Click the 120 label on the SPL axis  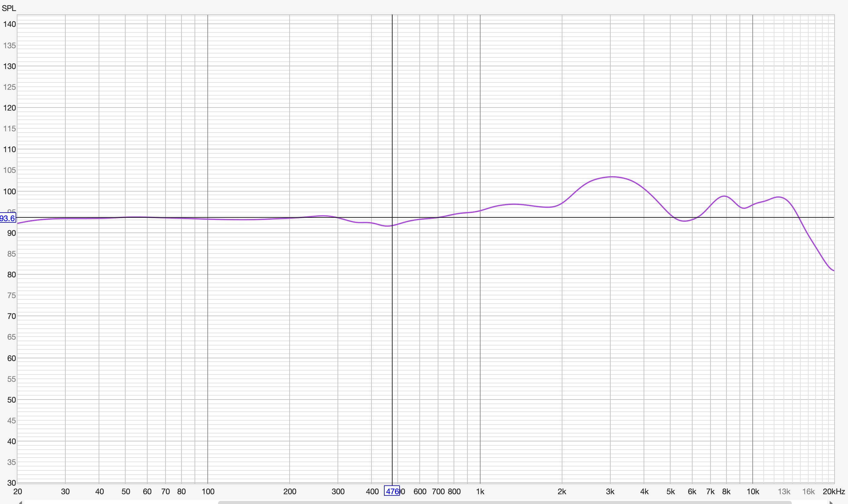[9, 108]
